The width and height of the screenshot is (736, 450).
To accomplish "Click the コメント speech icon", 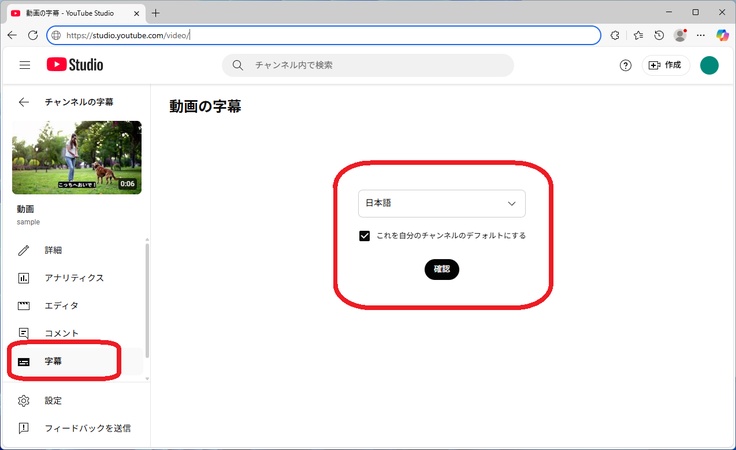I will tap(23, 334).
